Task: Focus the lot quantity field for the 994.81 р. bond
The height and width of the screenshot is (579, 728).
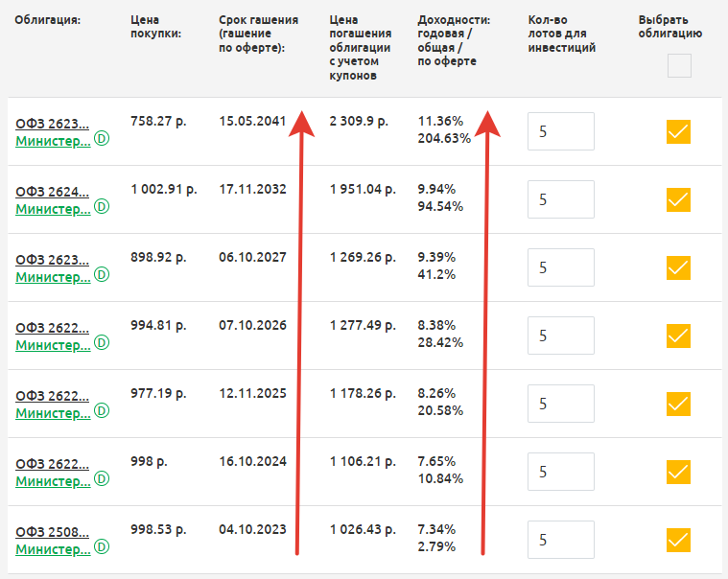Action: 560,336
